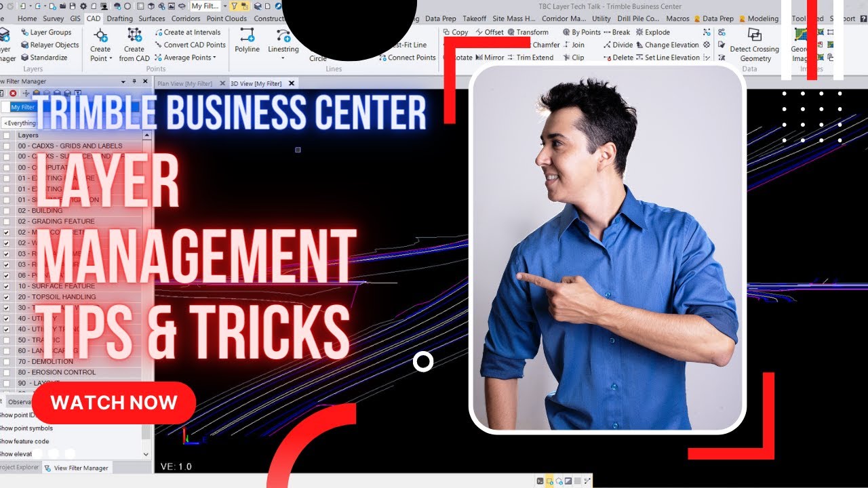
Task: Click the layer options panel scrollbar down arrow
Action: pos(146,454)
